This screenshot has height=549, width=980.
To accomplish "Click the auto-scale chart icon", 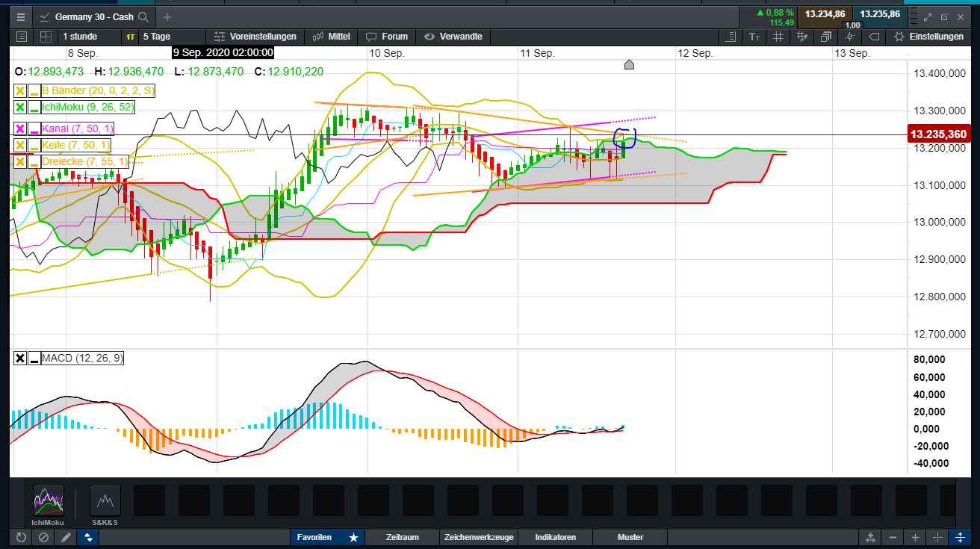I will click(869, 538).
